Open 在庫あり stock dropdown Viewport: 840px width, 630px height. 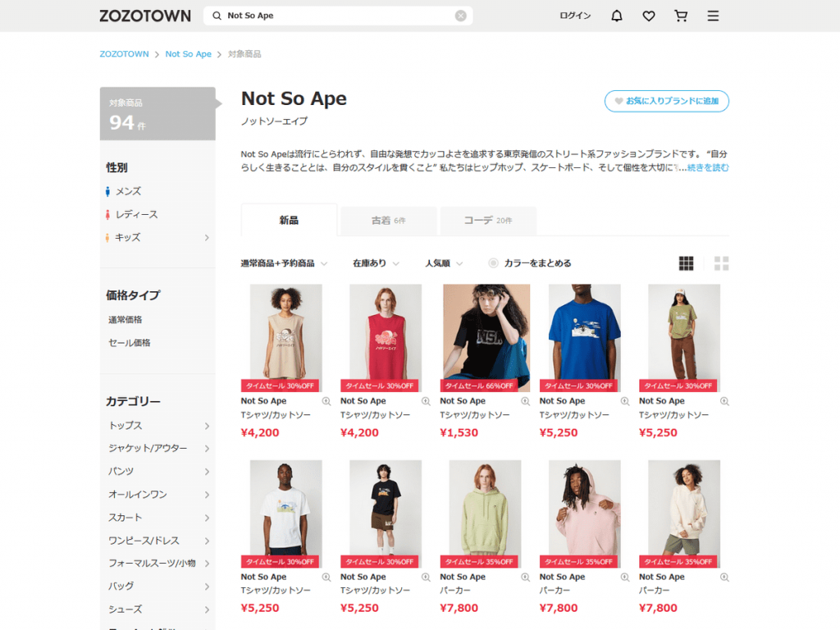click(x=376, y=263)
